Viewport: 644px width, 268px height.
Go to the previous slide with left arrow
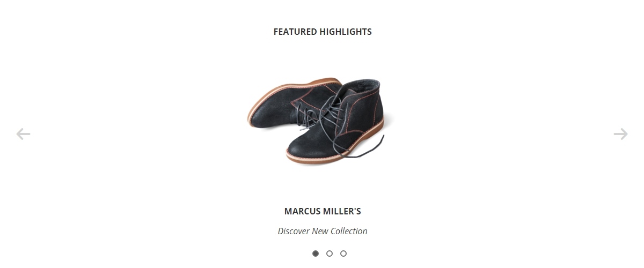[x=23, y=134]
